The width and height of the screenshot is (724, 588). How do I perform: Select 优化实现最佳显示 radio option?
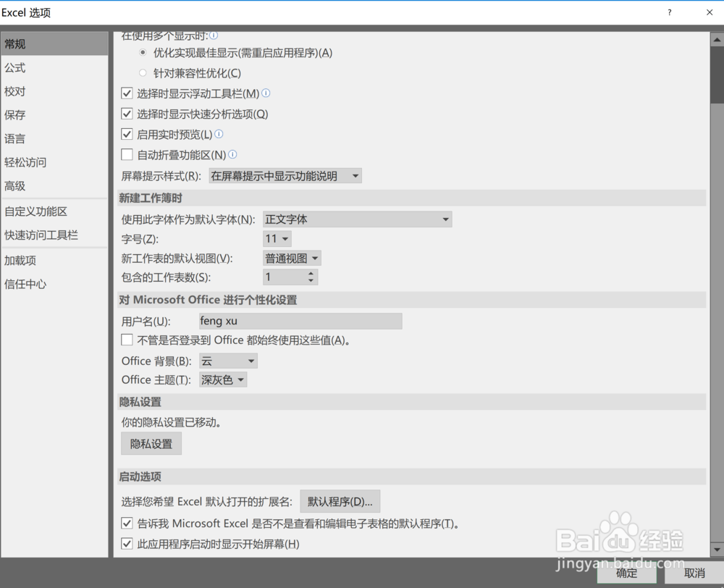click(143, 53)
